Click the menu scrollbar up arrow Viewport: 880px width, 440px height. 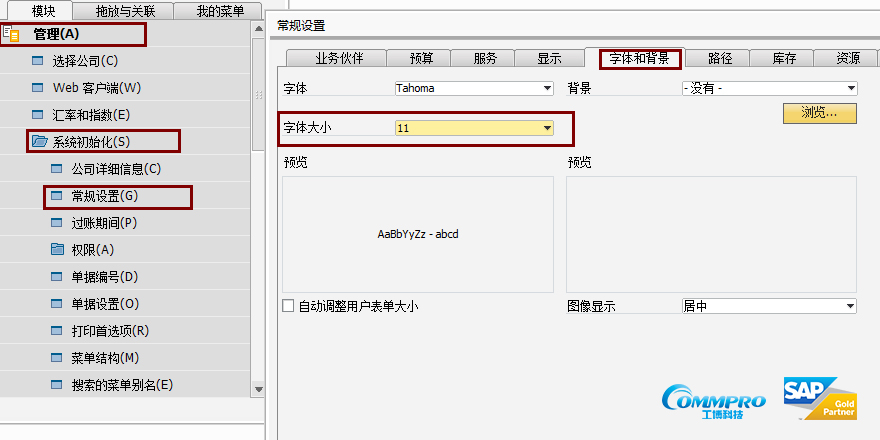click(x=258, y=29)
